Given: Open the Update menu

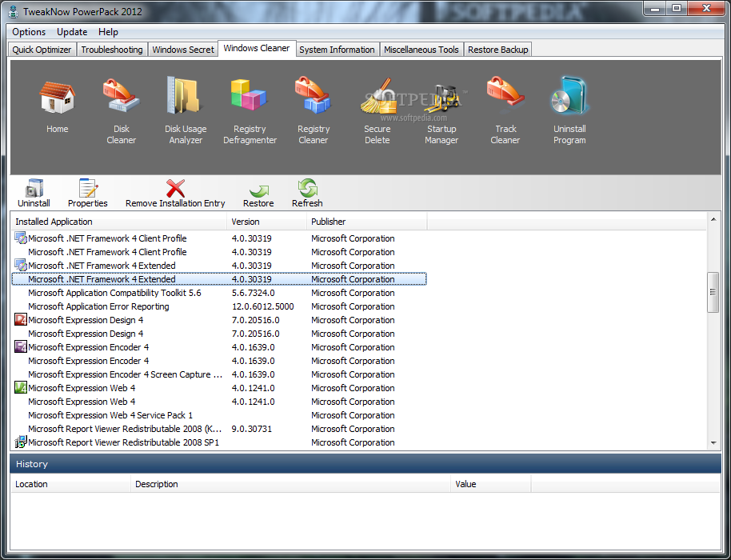Looking at the screenshot, I should (72, 32).
